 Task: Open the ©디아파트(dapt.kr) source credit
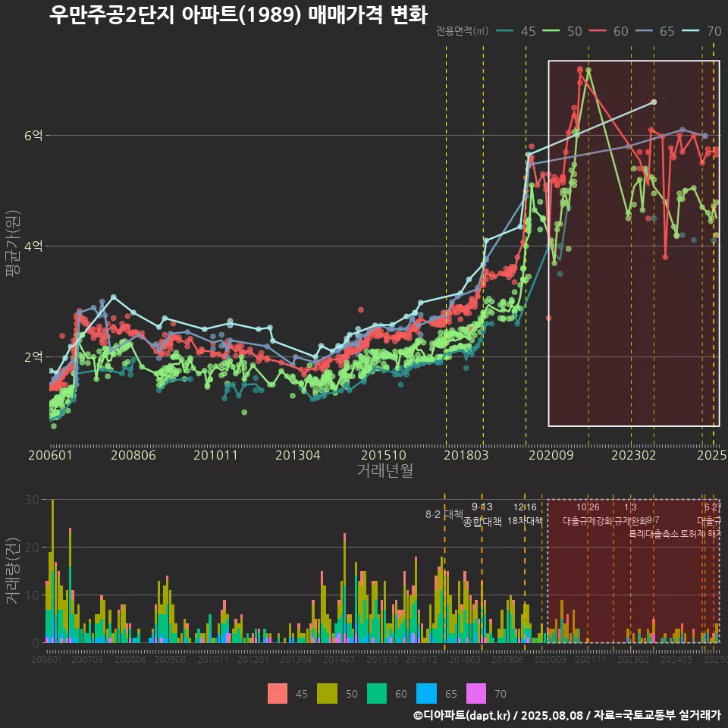462,715
